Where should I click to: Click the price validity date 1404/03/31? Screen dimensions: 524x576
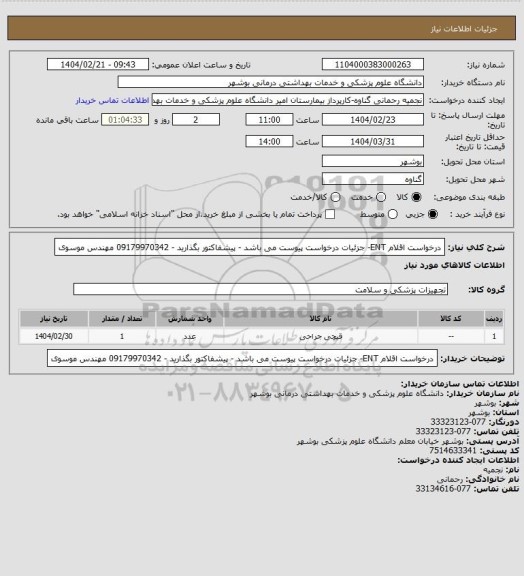pyautogui.click(x=373, y=141)
